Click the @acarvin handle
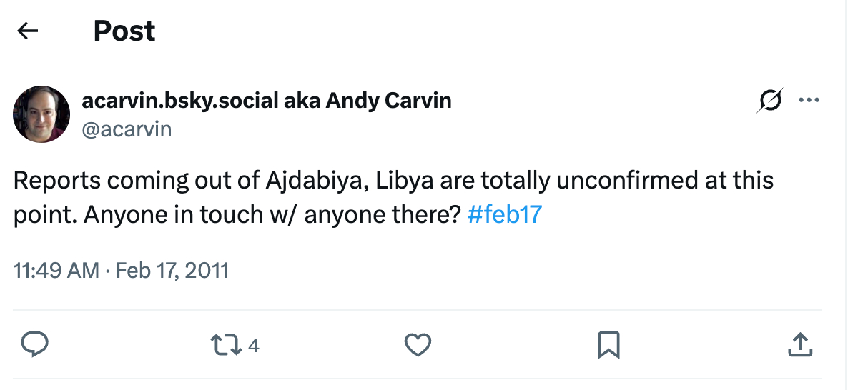The image size is (868, 390). [127, 129]
